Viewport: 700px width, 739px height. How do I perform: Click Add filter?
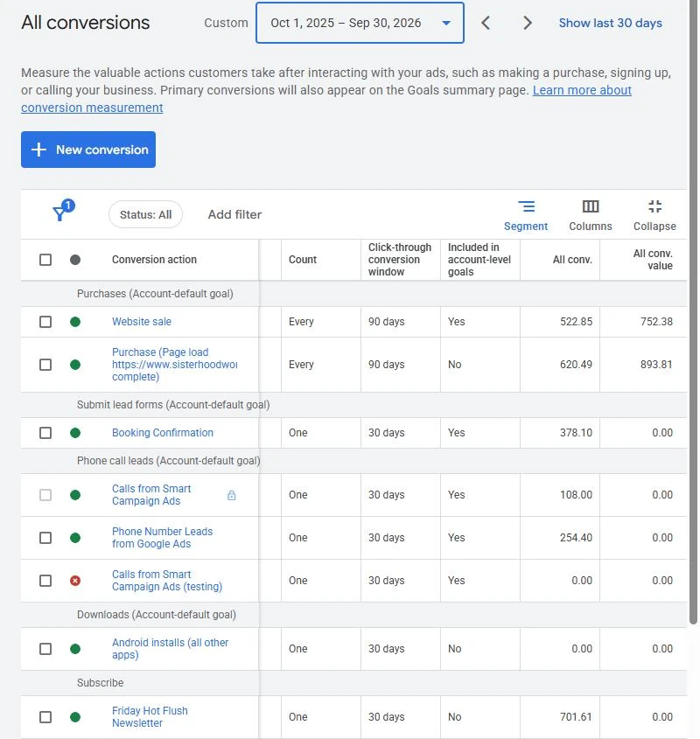[234, 215]
